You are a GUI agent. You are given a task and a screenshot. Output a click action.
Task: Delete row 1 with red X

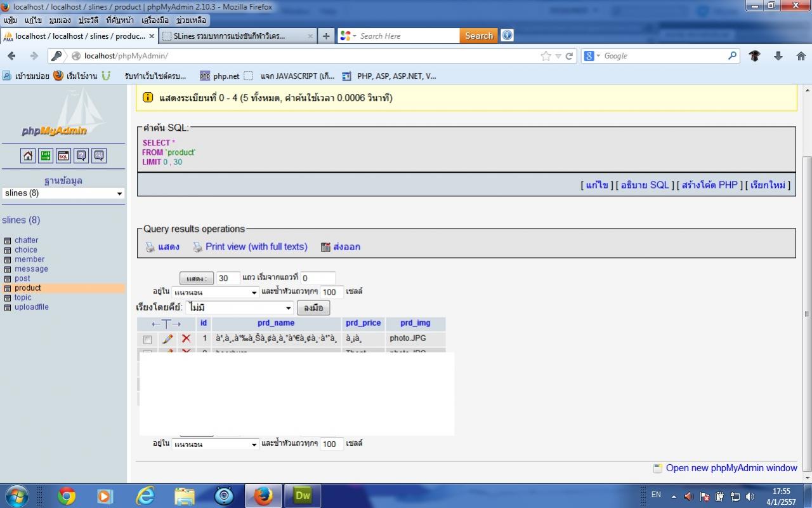(186, 339)
